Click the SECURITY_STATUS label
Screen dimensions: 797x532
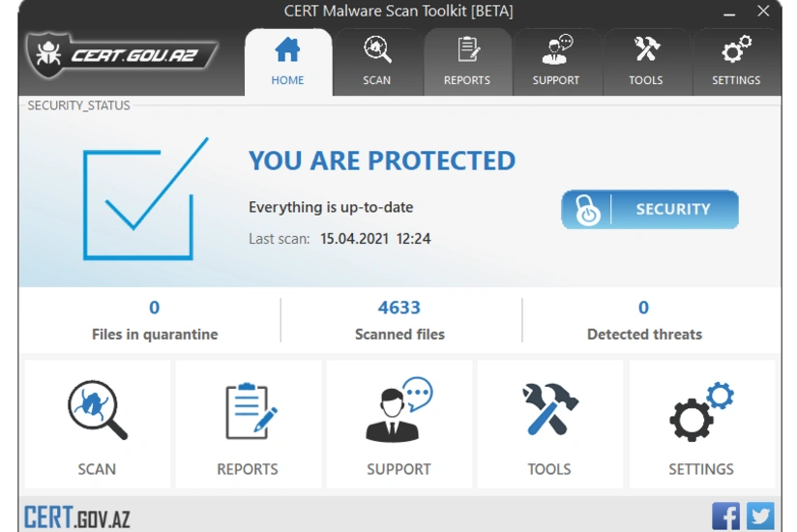[78, 105]
